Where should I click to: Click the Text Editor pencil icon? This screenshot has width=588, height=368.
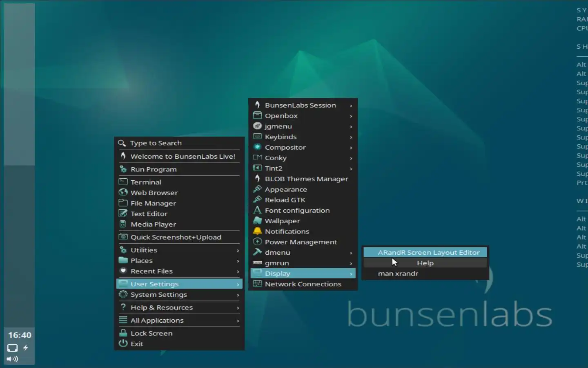coord(123,213)
